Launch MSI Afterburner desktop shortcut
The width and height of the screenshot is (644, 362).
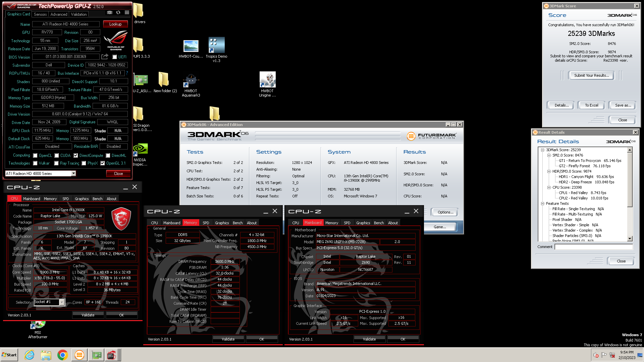(x=38, y=330)
